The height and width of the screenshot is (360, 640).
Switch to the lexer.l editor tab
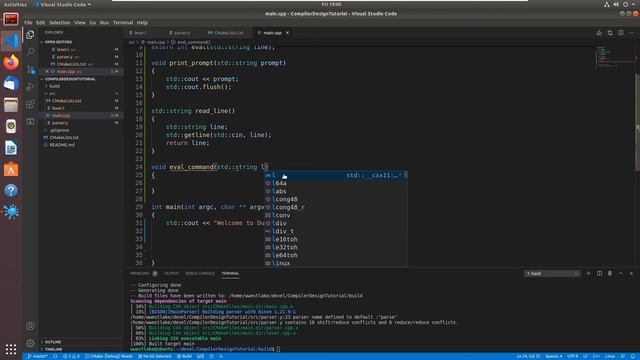140,33
